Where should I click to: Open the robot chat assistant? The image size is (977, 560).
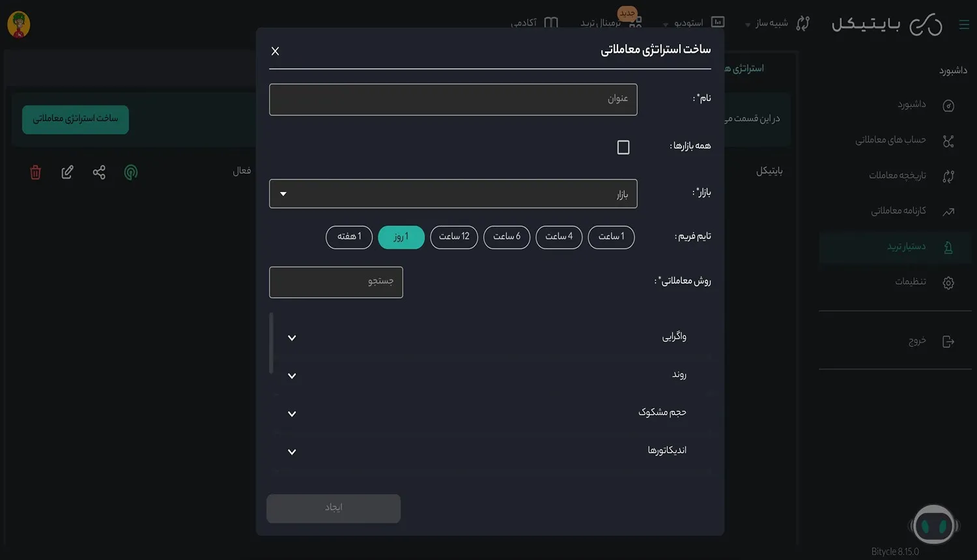click(x=934, y=525)
